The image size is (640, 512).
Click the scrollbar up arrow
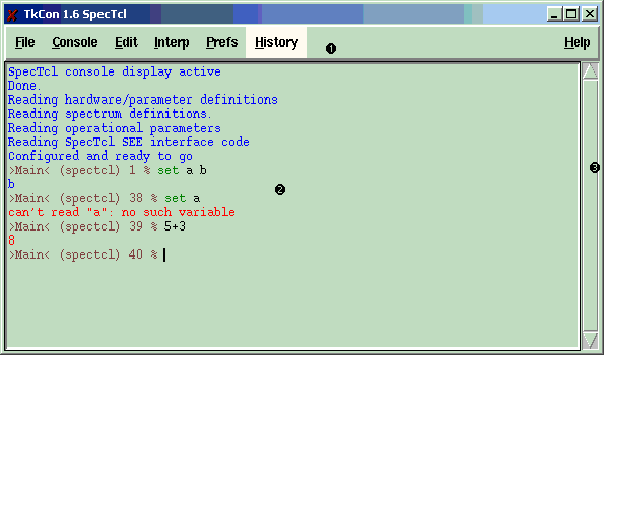tap(590, 71)
